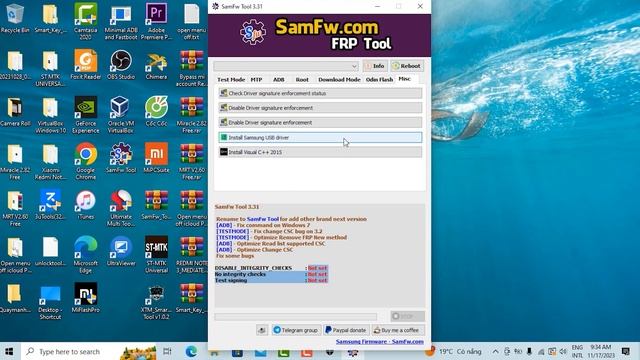640x360 pixels.
Task: Open the Windows Start menu
Action: pos(9,351)
